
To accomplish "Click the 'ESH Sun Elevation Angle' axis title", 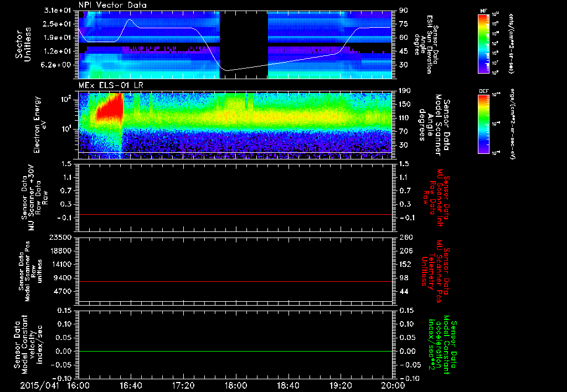I will 426,44.
